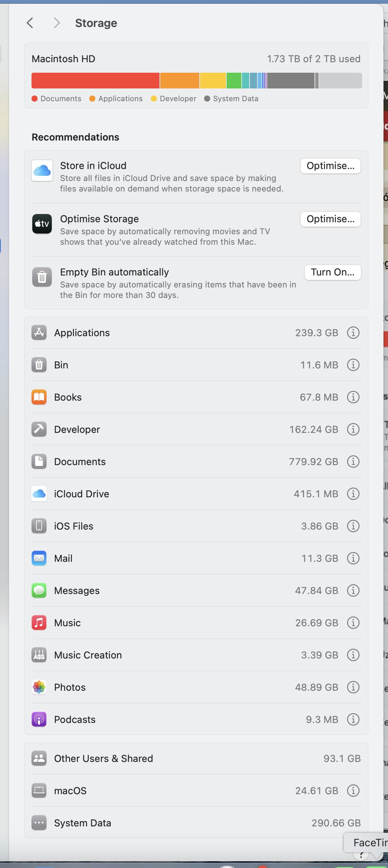388x868 pixels.
Task: Click the red Music note icon
Action: (x=39, y=623)
